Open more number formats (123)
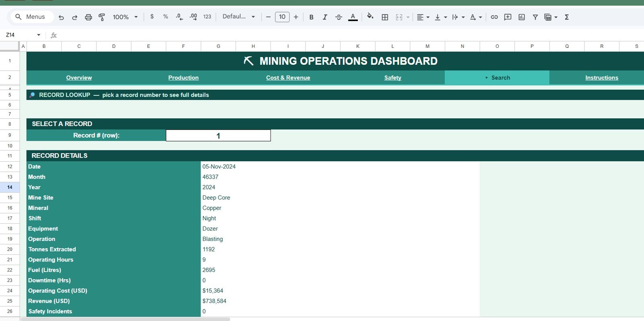This screenshot has width=644, height=321. click(x=207, y=17)
